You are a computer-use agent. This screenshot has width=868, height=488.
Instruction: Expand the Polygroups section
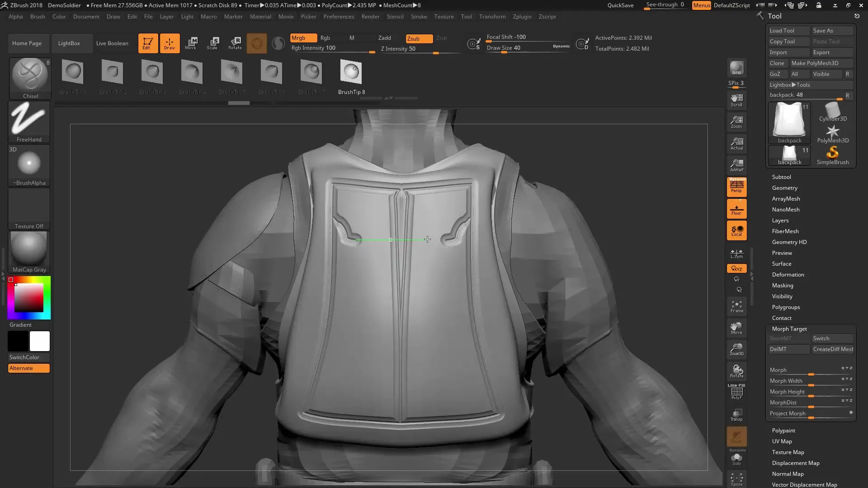click(786, 307)
